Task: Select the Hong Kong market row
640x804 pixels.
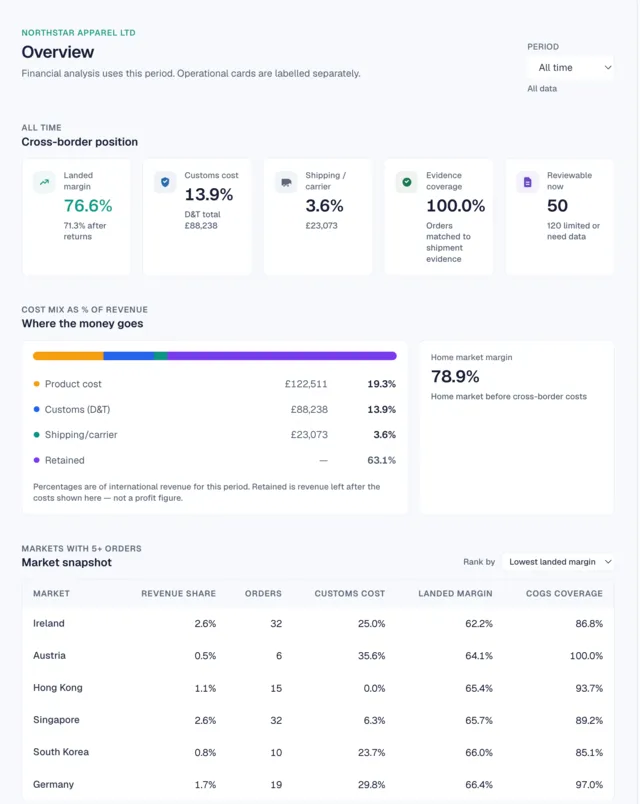Action: [x=318, y=688]
